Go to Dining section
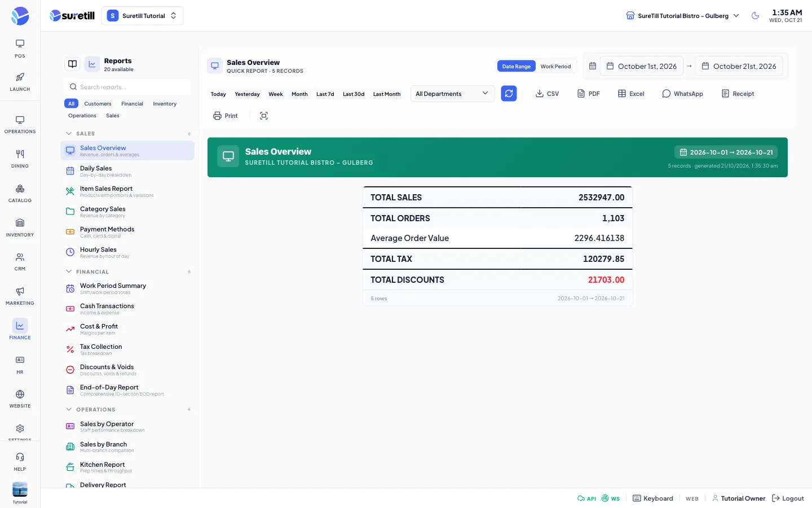Screen dimensions: 812x508 tap(20, 159)
